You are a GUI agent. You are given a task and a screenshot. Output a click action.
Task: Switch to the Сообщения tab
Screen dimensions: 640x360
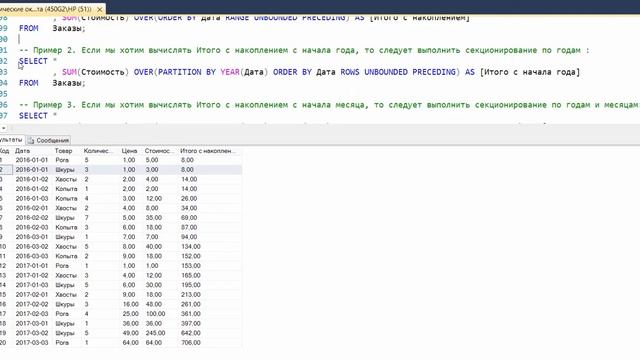pos(49,140)
